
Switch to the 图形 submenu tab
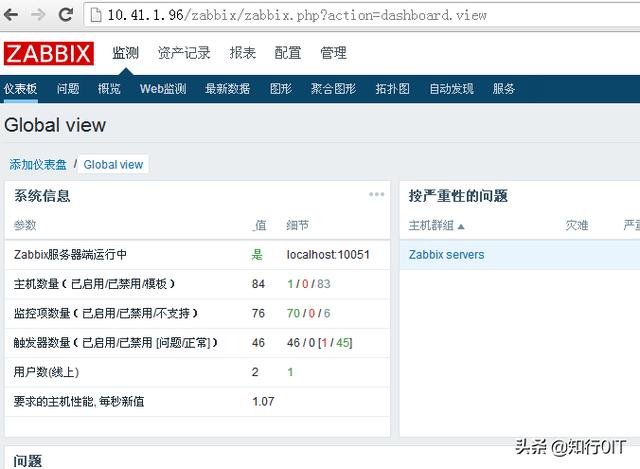point(280,89)
